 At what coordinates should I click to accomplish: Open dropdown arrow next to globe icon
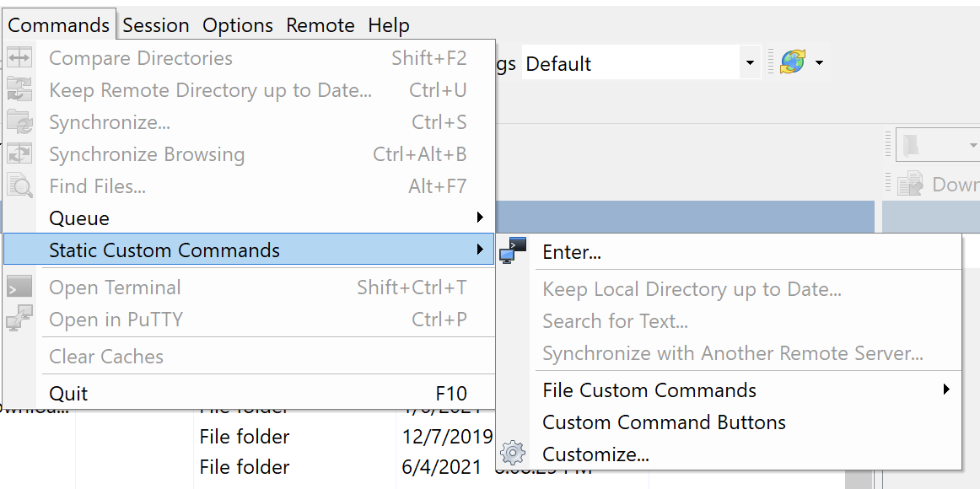click(819, 62)
